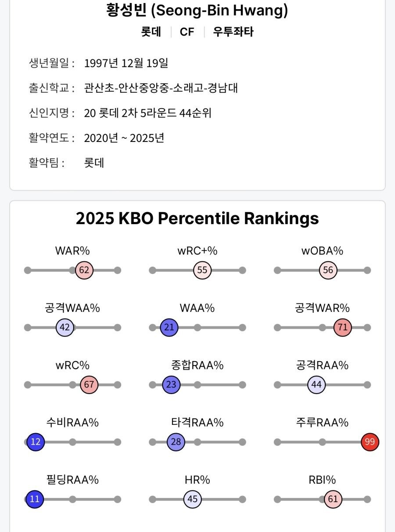Click the wRC% percentile marker showing 67
Image resolution: width=395 pixels, height=532 pixels.
click(89, 385)
